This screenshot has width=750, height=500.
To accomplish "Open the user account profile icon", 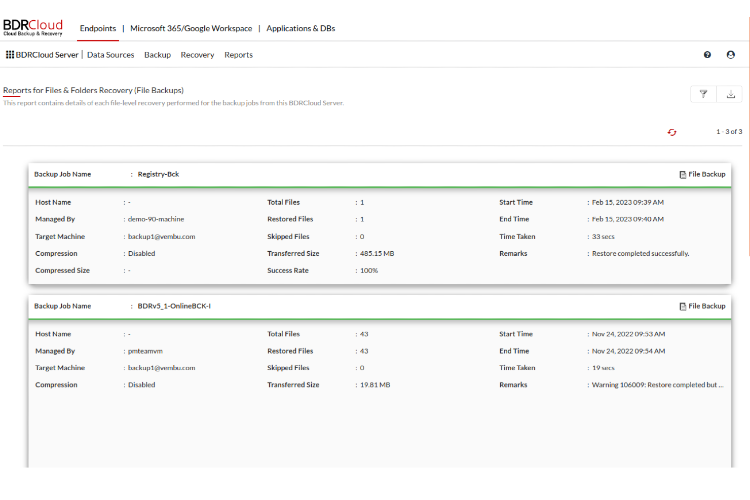I will click(x=730, y=55).
